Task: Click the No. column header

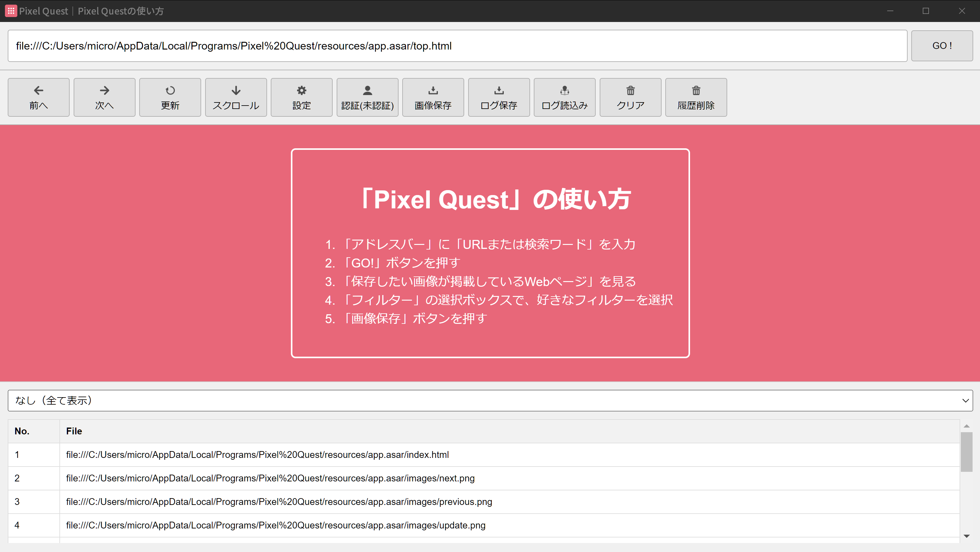Action: (x=33, y=431)
